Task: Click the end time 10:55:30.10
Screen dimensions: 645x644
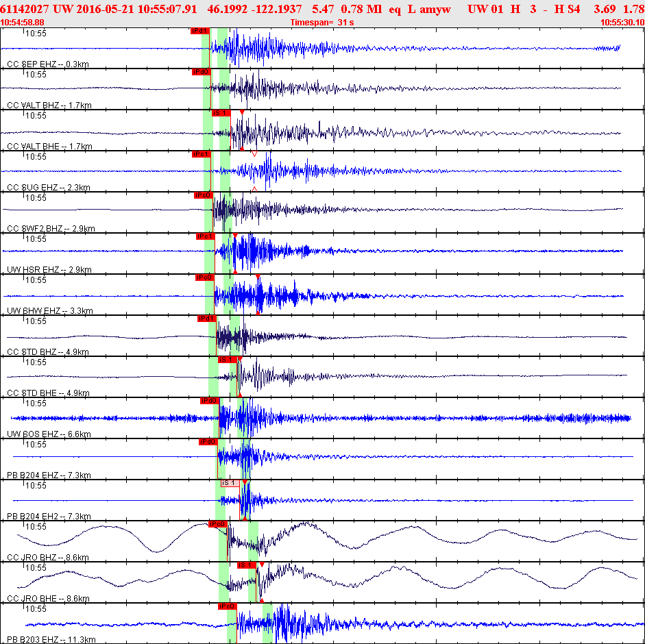Action: pos(622,22)
